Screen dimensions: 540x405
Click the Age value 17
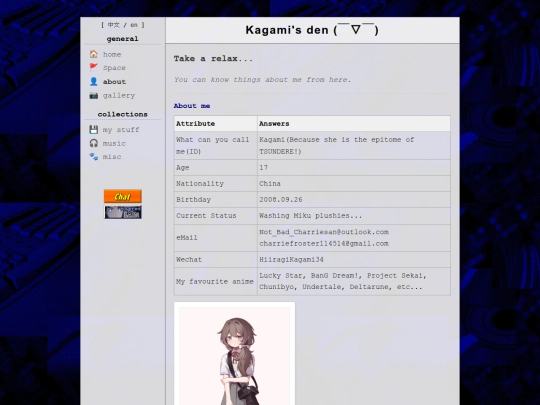263,168
